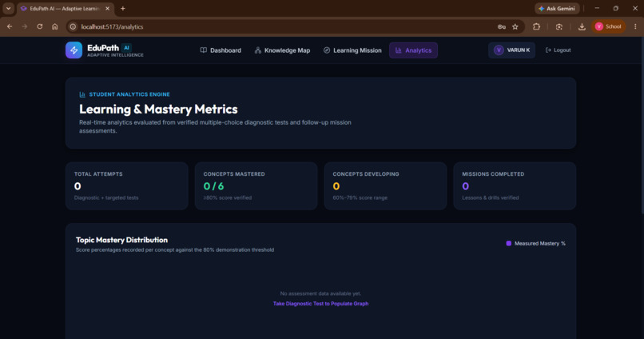644x339 pixels.
Task: Click the Analytics bar chart icon
Action: click(398, 50)
